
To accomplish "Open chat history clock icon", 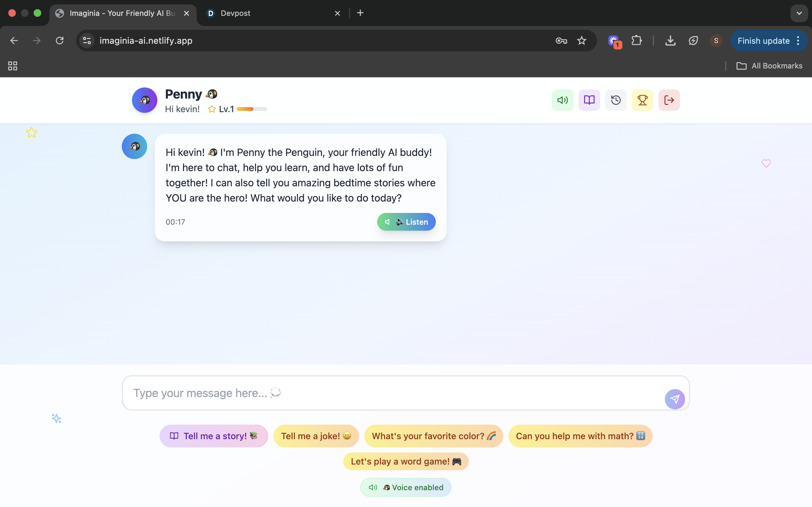I will point(616,100).
